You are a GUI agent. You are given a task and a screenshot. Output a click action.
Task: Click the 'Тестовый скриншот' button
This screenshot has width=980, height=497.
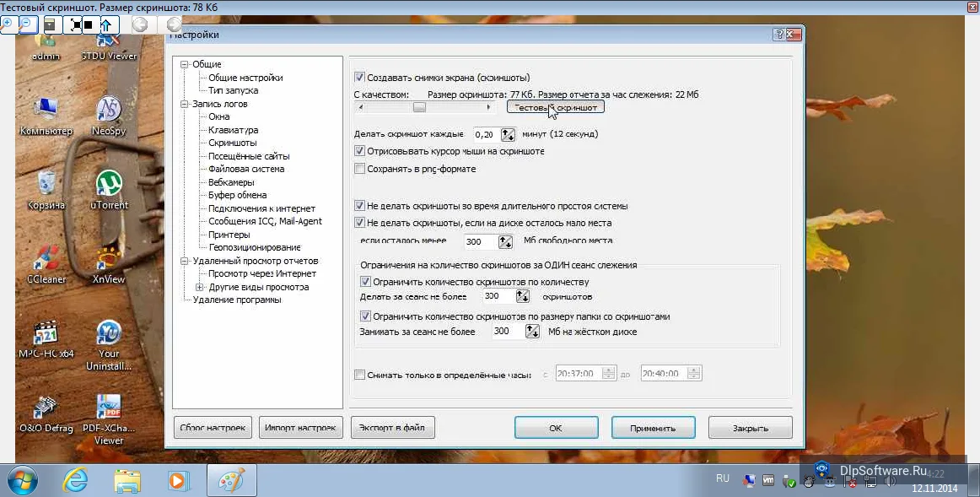click(x=556, y=107)
